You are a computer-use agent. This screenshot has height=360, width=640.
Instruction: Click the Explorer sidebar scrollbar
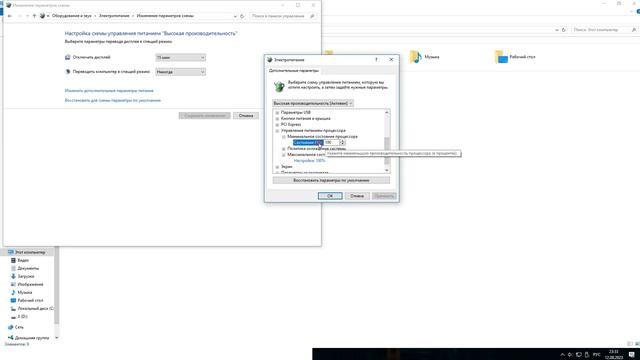click(56, 286)
